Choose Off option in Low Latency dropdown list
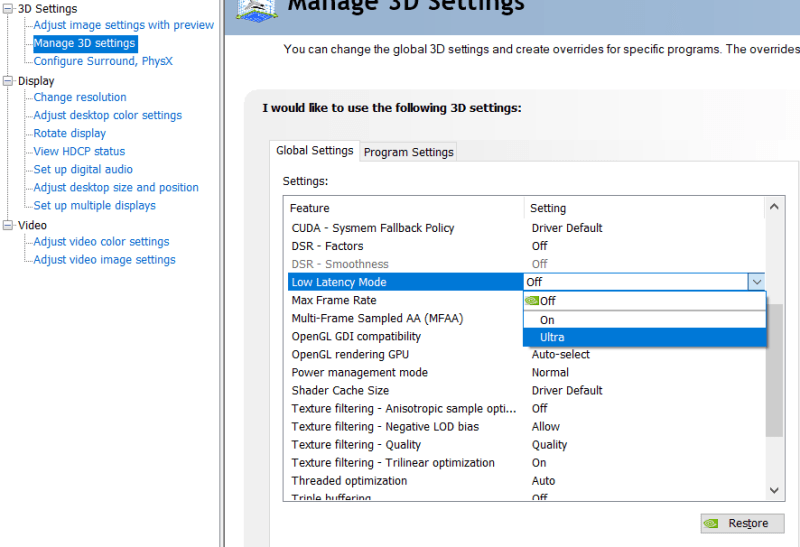The height and width of the screenshot is (547, 800). coord(644,301)
